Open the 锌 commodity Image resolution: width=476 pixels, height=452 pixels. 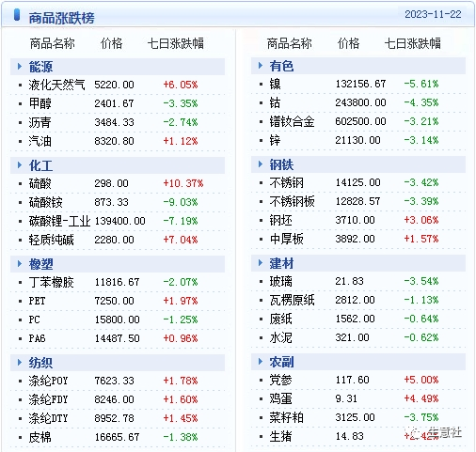(x=275, y=140)
